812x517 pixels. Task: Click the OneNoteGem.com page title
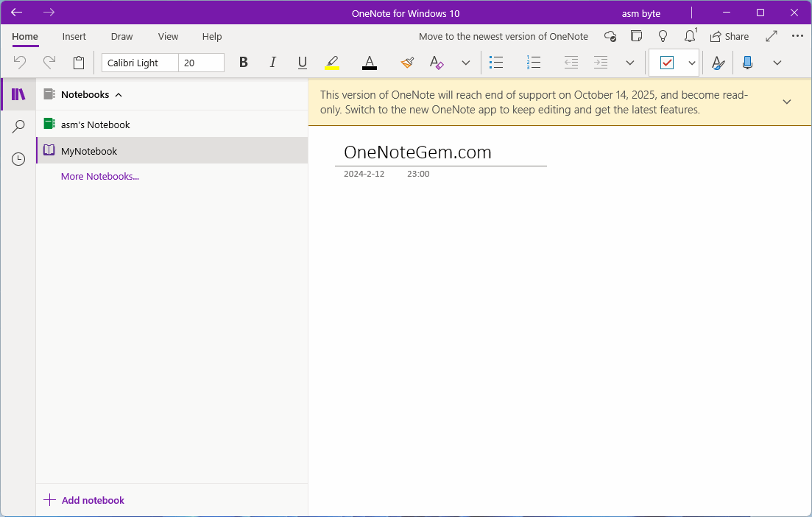[417, 152]
